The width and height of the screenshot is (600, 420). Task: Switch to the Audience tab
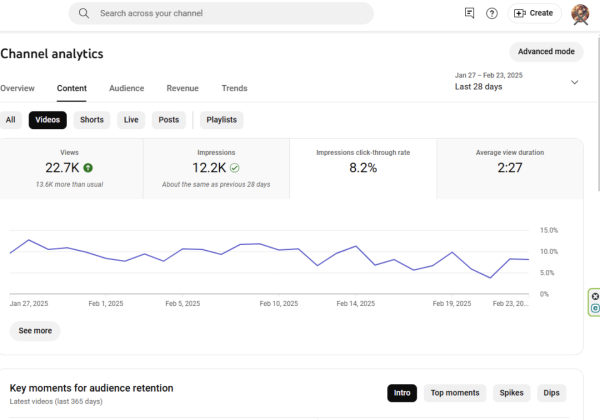(126, 88)
